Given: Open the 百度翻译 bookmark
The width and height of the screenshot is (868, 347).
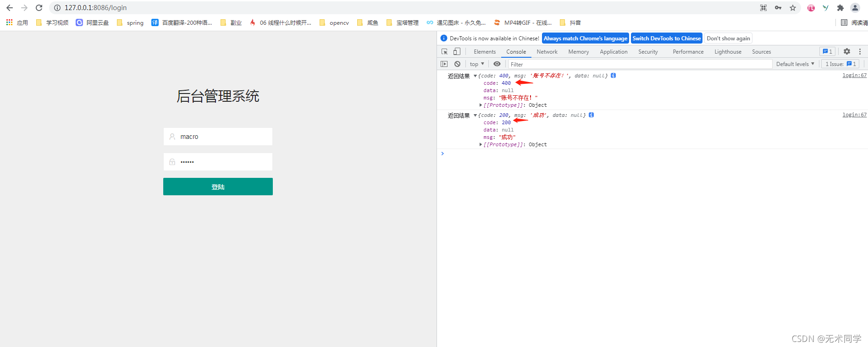Looking at the screenshot, I should point(182,22).
